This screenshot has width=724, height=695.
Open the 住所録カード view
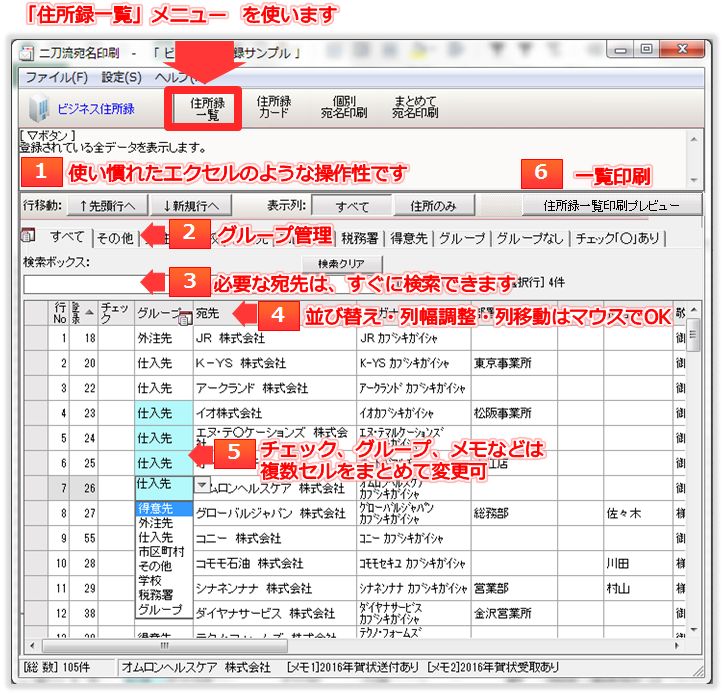click(x=274, y=107)
